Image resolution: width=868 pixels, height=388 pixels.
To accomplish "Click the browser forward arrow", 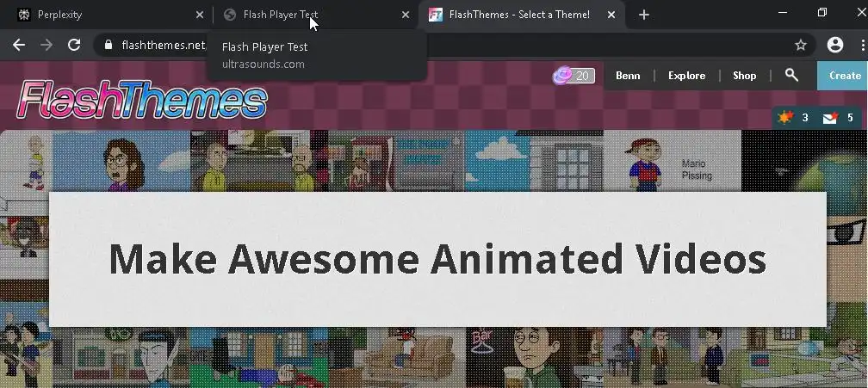I will pos(46,46).
